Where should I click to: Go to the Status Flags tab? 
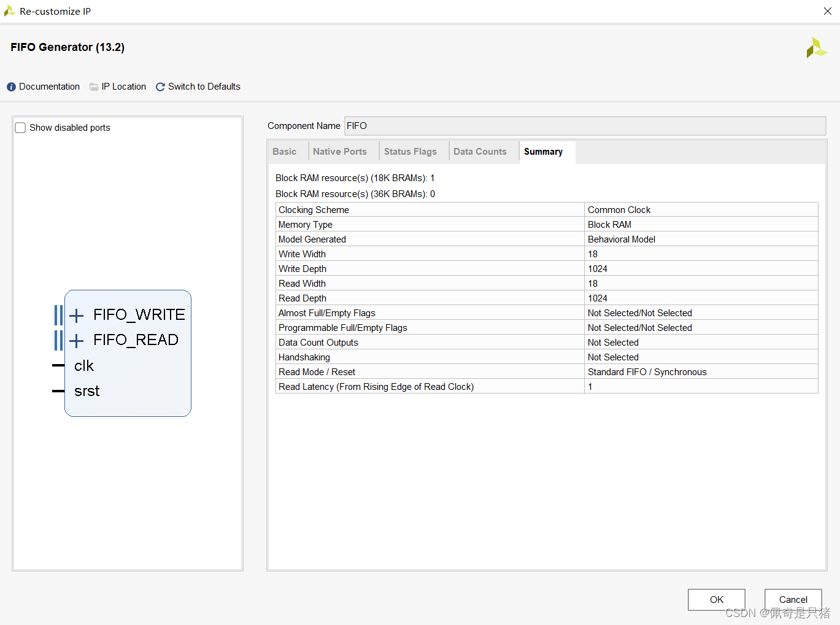tap(410, 152)
